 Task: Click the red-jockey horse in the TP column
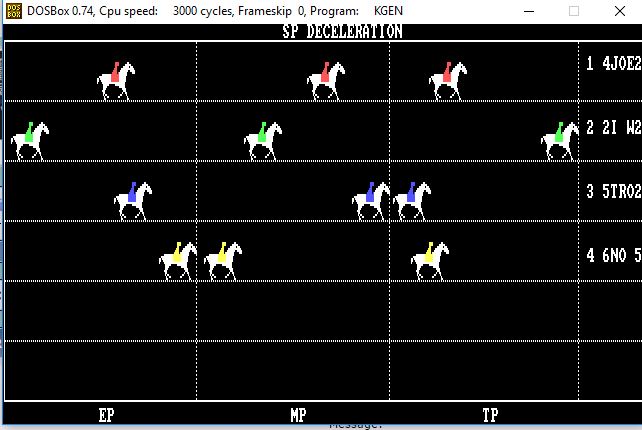click(x=448, y=81)
